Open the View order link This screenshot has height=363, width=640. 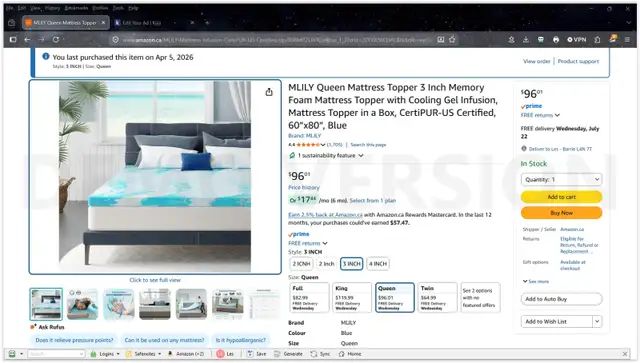(x=537, y=61)
